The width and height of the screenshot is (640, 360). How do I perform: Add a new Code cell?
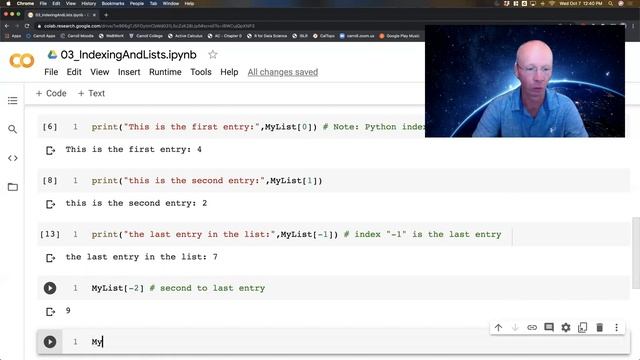(x=51, y=93)
